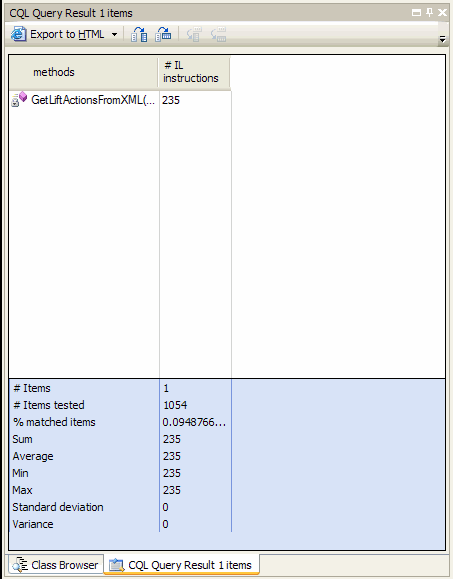The image size is (453, 579).
Task: Click the Export to HTML button
Action: tap(58, 34)
